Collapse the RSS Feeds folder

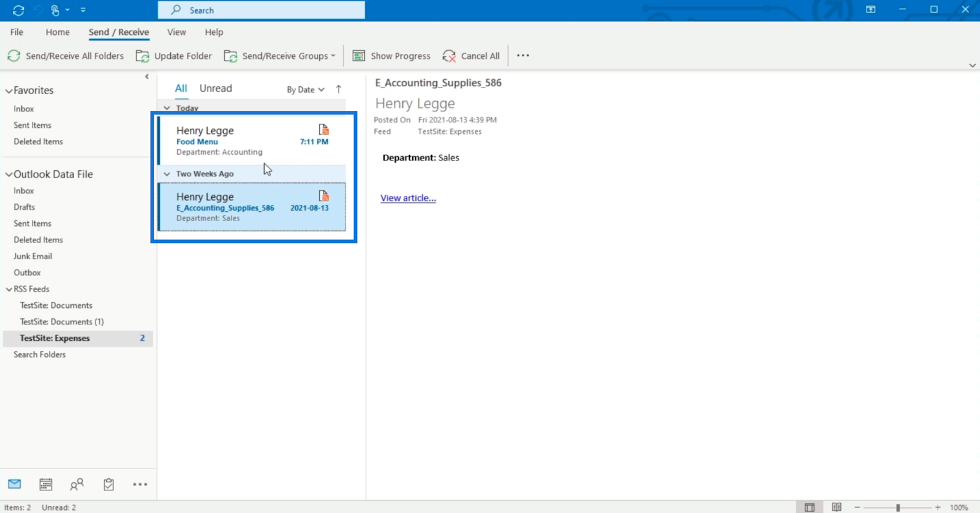(9, 289)
